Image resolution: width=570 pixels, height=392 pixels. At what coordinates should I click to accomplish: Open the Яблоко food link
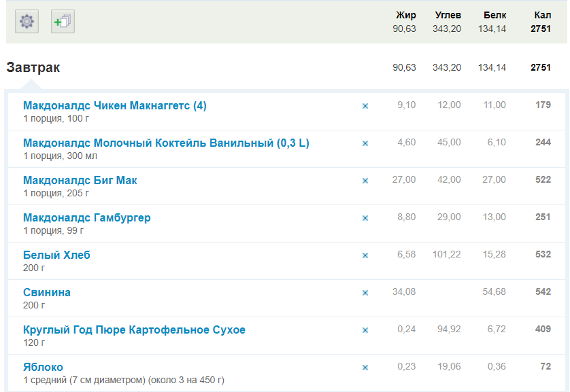click(x=43, y=368)
